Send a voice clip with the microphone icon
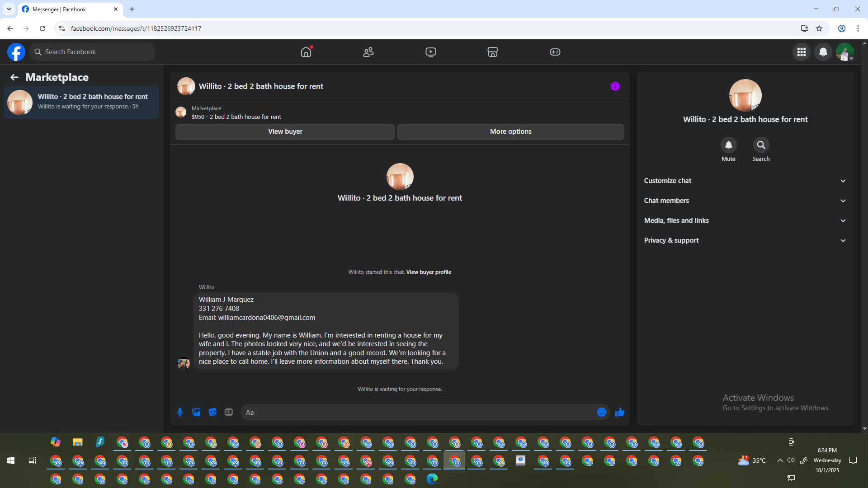 (180, 412)
